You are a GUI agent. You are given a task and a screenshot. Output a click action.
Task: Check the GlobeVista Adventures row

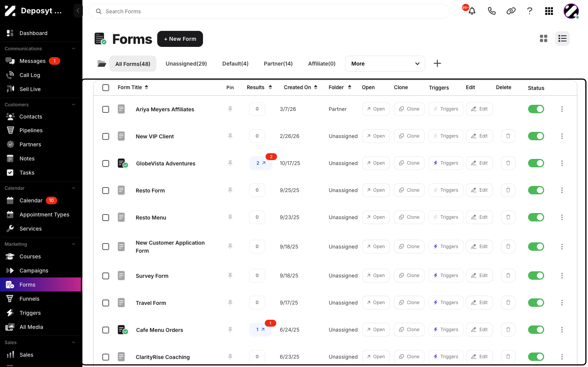click(x=106, y=163)
